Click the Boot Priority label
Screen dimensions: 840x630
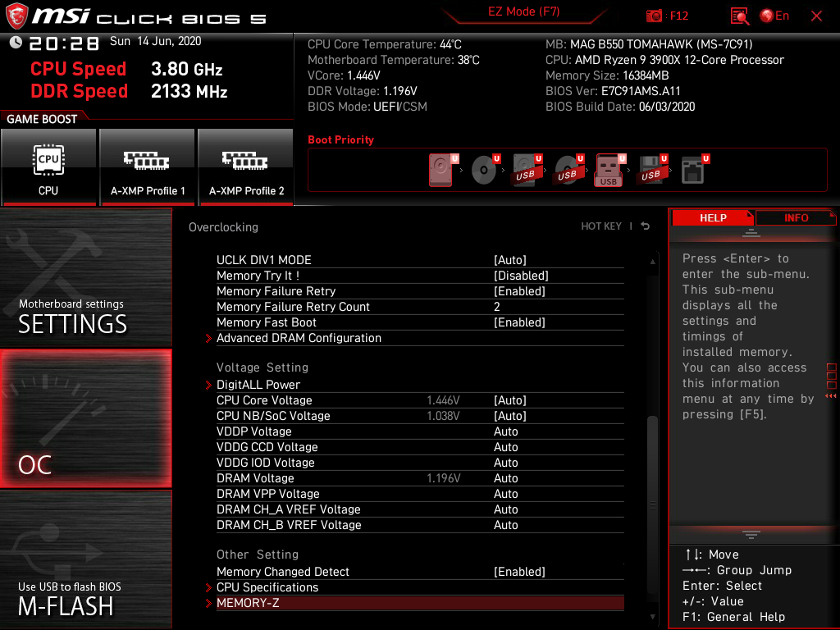(x=340, y=139)
